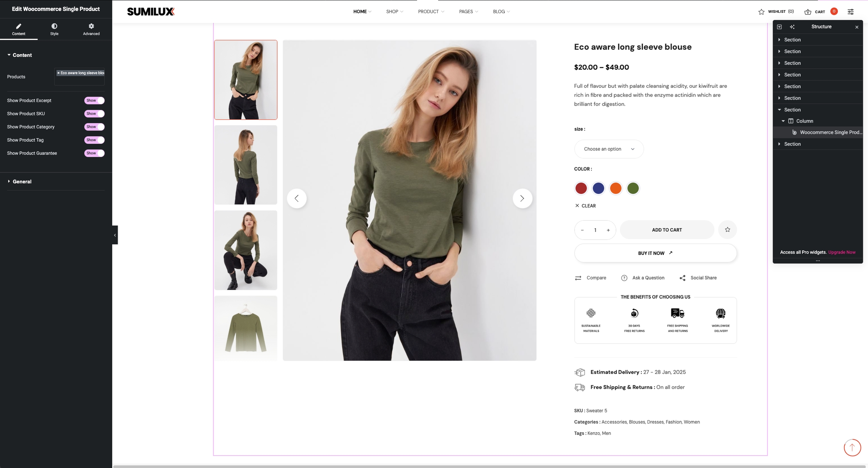Expand the General section in panel

[22, 182]
